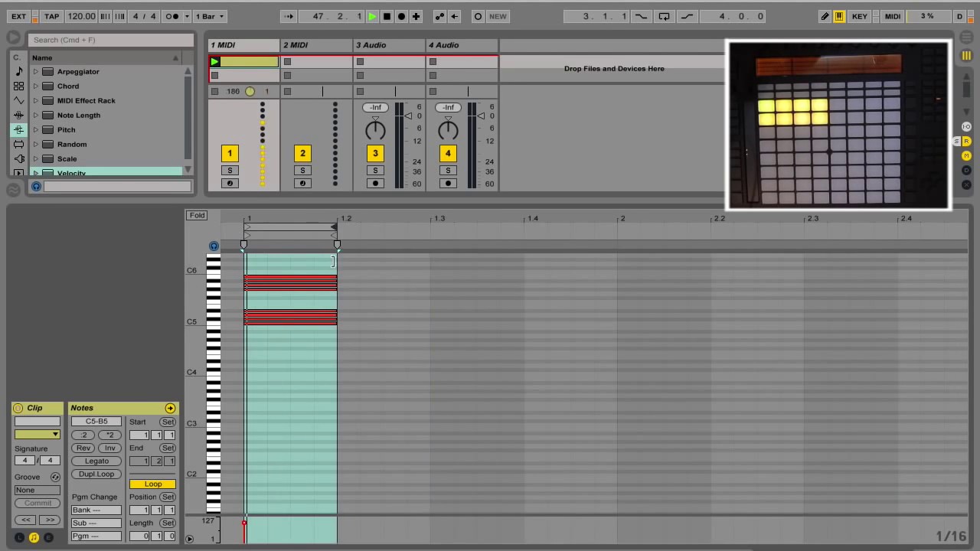
Task: Click the Legato button
Action: pyautogui.click(x=96, y=461)
